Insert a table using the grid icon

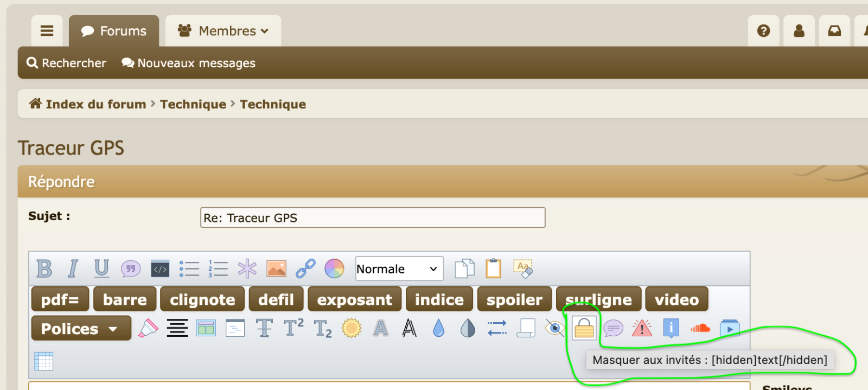[x=43, y=361]
